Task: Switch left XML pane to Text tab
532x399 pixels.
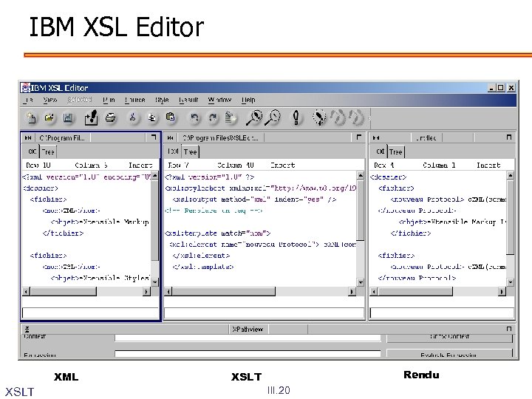Action: 33,151
